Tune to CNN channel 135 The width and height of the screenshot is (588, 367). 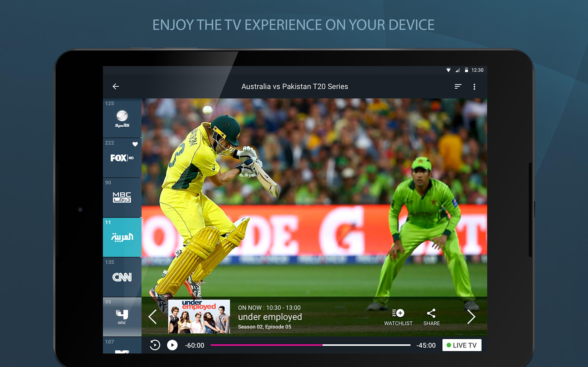pos(122,277)
